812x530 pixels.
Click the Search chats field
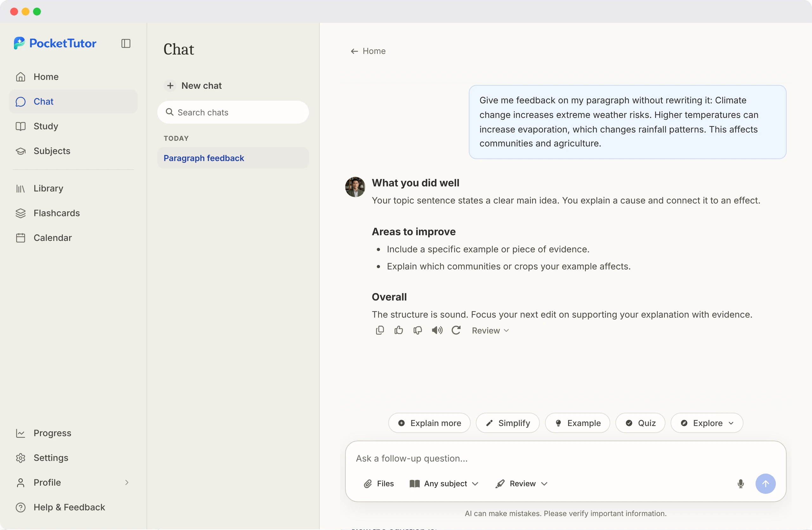pos(233,112)
